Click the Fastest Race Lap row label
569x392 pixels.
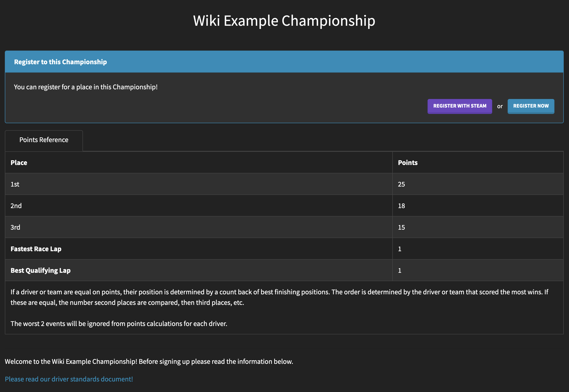click(x=36, y=249)
